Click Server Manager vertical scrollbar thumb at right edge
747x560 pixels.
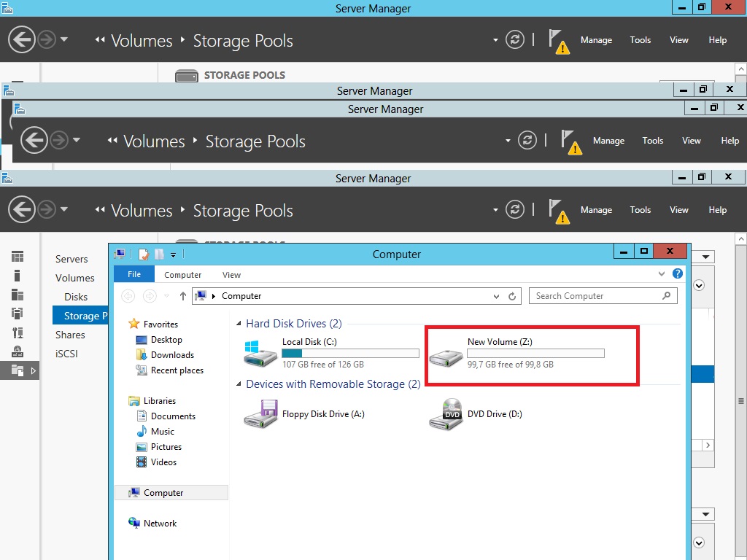pyautogui.click(x=741, y=400)
